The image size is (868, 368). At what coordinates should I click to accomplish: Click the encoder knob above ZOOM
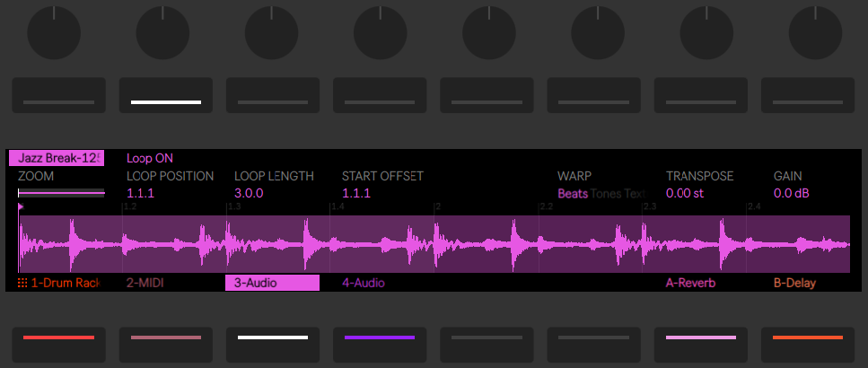coord(54,33)
